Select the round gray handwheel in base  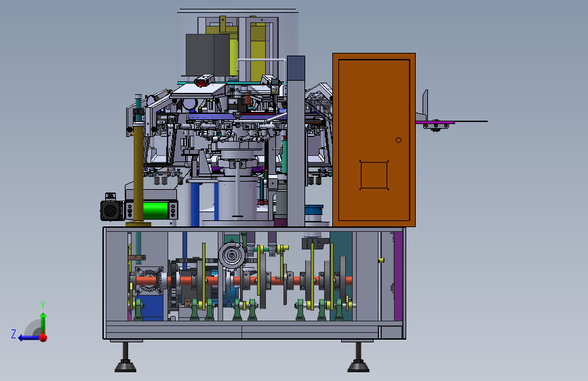click(232, 256)
